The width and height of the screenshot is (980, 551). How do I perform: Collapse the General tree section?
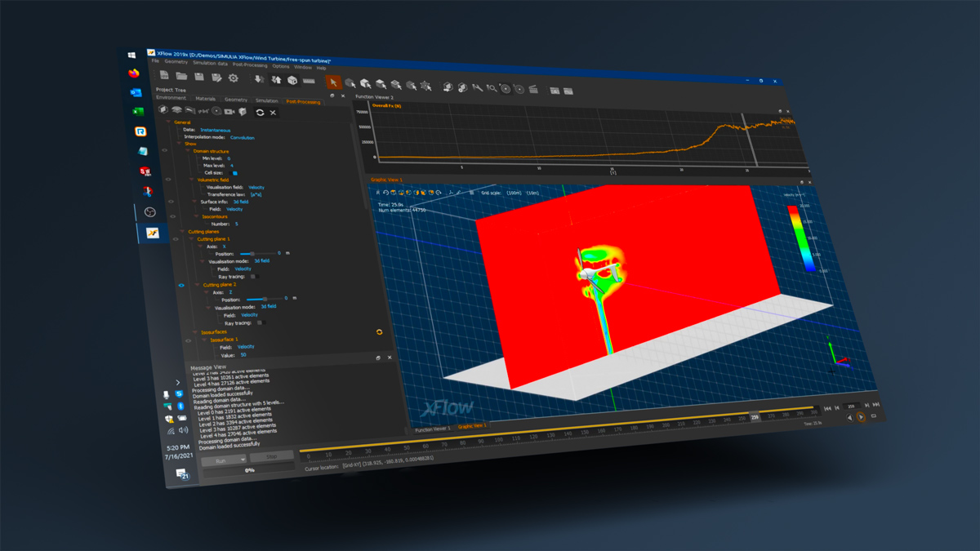tap(168, 122)
